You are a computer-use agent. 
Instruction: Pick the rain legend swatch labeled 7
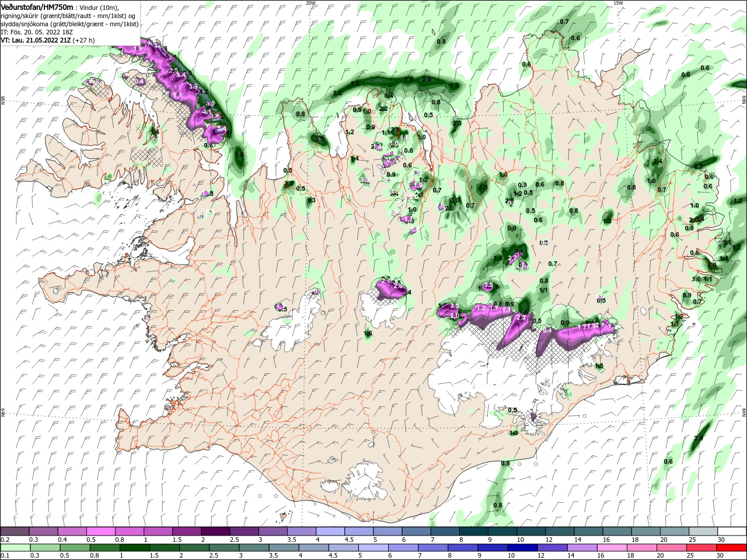[433, 548]
